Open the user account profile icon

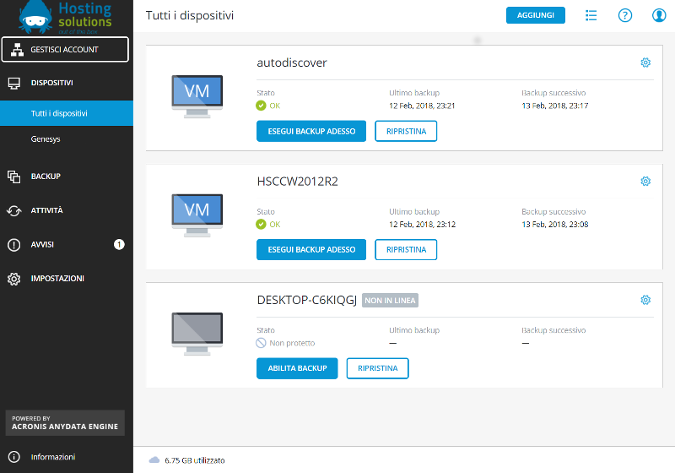(x=659, y=15)
